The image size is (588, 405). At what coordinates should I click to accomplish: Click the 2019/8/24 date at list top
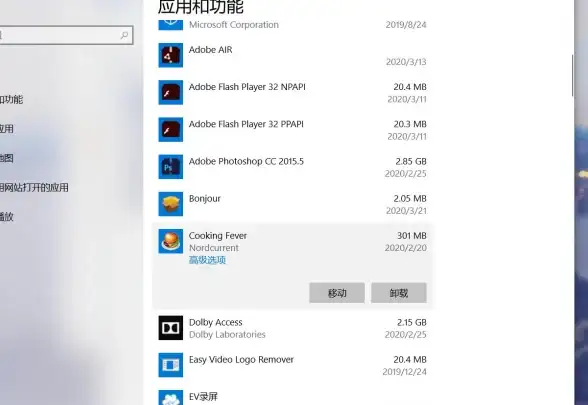406,25
